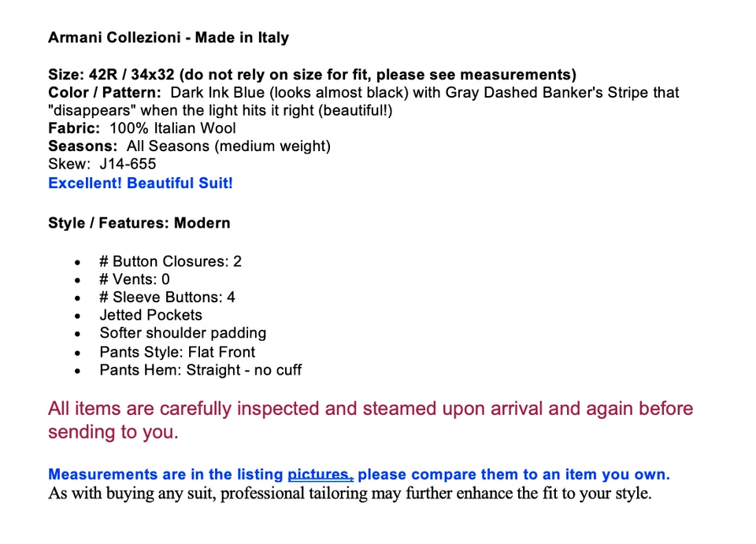Image resolution: width=756 pixels, height=544 pixels.
Task: Click the "Measurements are in the listing" blue text
Action: pos(165,475)
